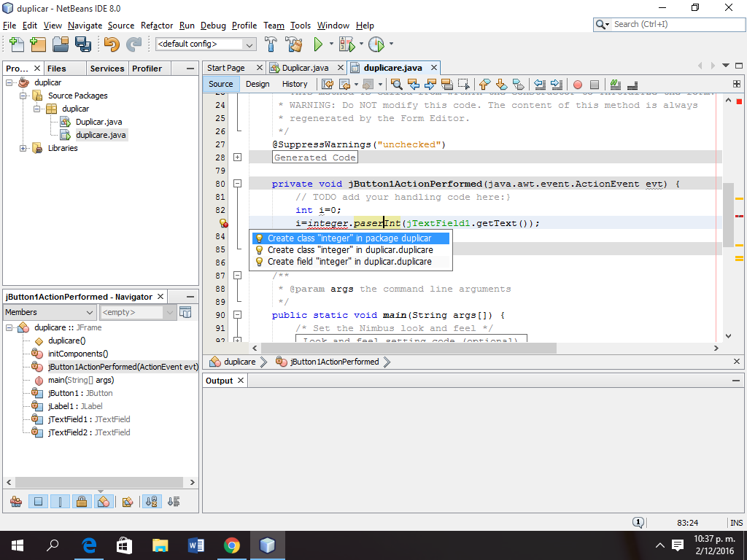Toggle Navigator sort by source button
The height and width of the screenshot is (560, 747).
174,502
